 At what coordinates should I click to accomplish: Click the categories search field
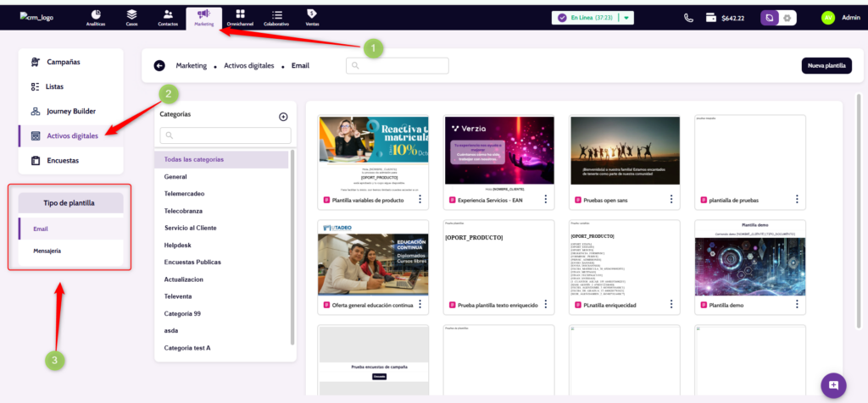click(225, 135)
